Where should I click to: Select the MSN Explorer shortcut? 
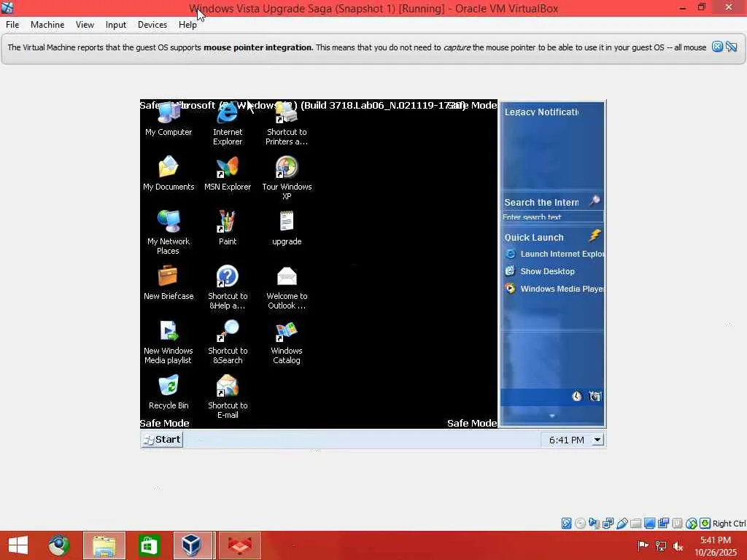pos(228,174)
